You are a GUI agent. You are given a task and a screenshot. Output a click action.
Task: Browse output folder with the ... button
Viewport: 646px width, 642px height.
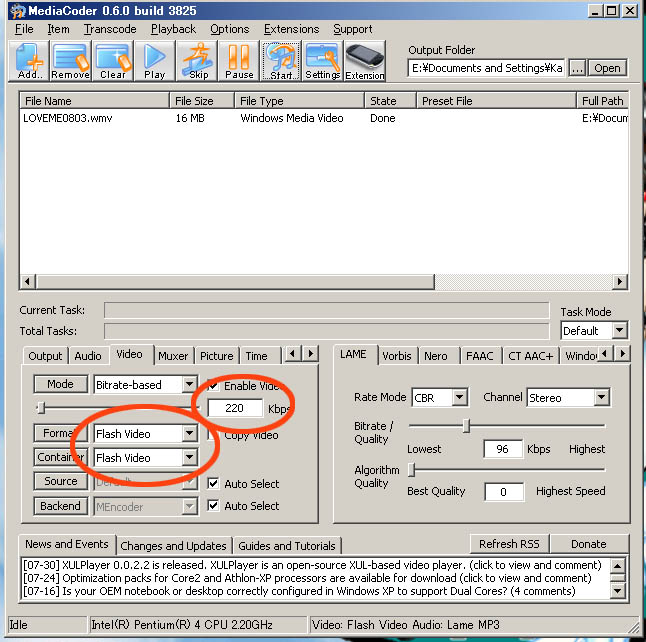[578, 68]
